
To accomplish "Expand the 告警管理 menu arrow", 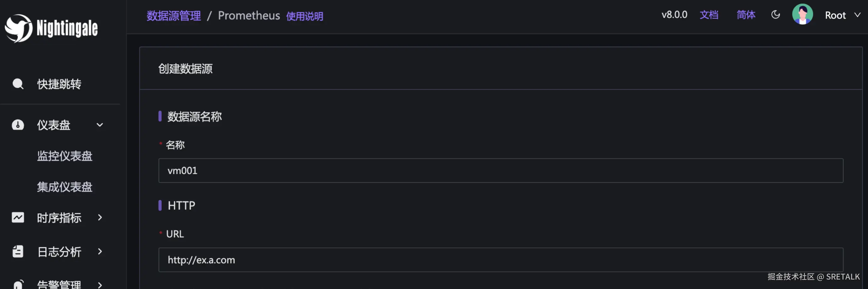I will (x=100, y=285).
